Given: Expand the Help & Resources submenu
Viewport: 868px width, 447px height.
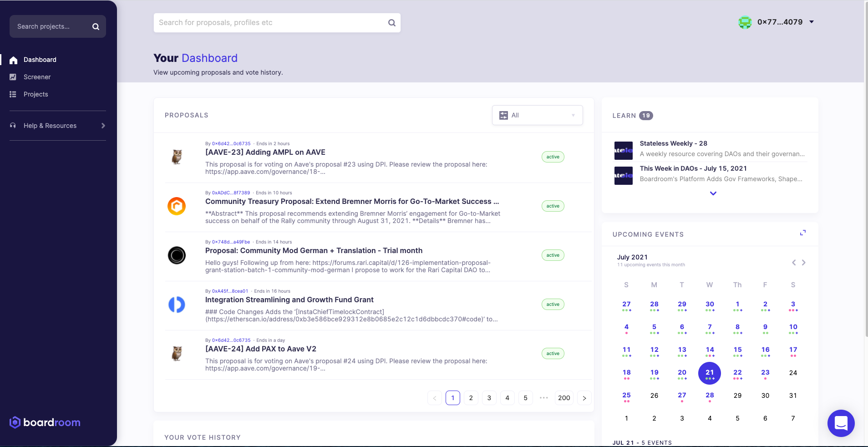Looking at the screenshot, I should point(103,126).
